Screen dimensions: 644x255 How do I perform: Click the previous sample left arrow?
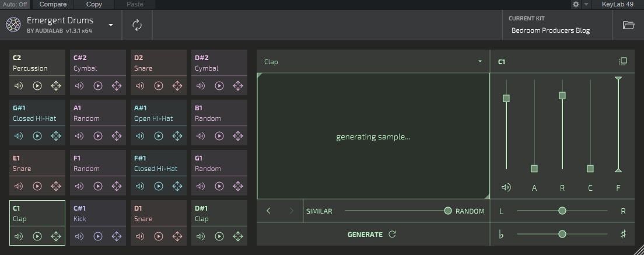tap(268, 211)
